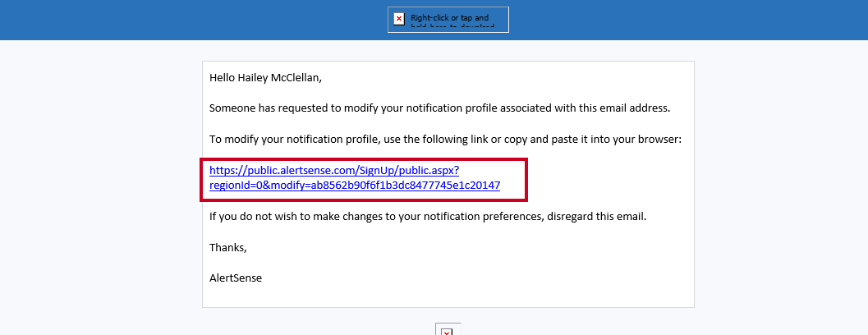
Task: Click the 'Someone has requested to modify' sentence
Action: 439,108
